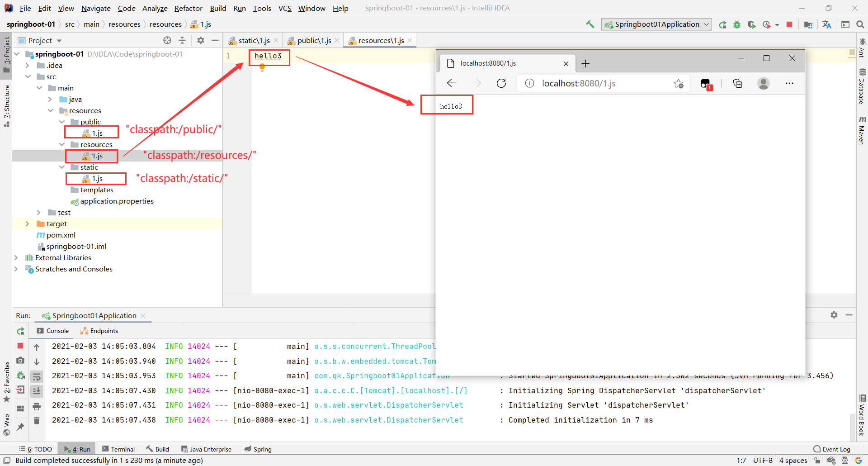This screenshot has height=466, width=868.
Task: Collapse the static folder
Action: [x=62, y=167]
